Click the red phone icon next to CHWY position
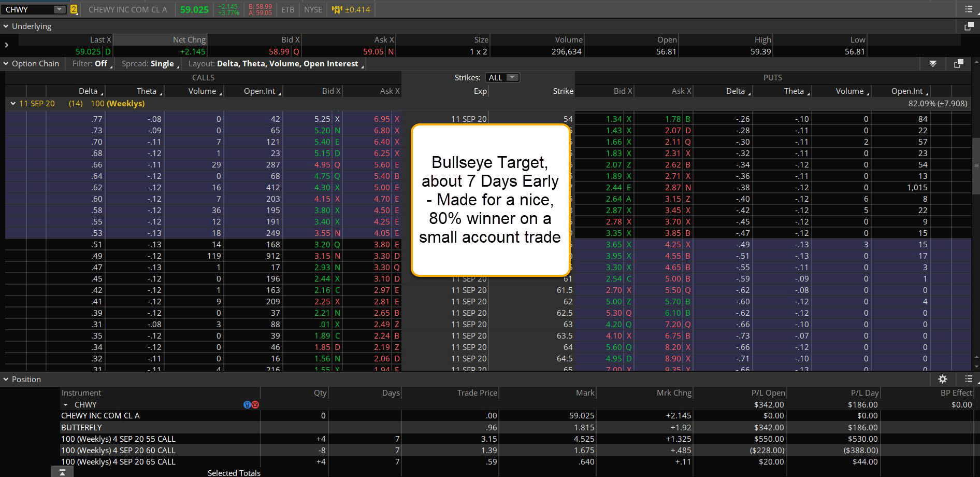This screenshot has height=477, width=980. coord(255,404)
